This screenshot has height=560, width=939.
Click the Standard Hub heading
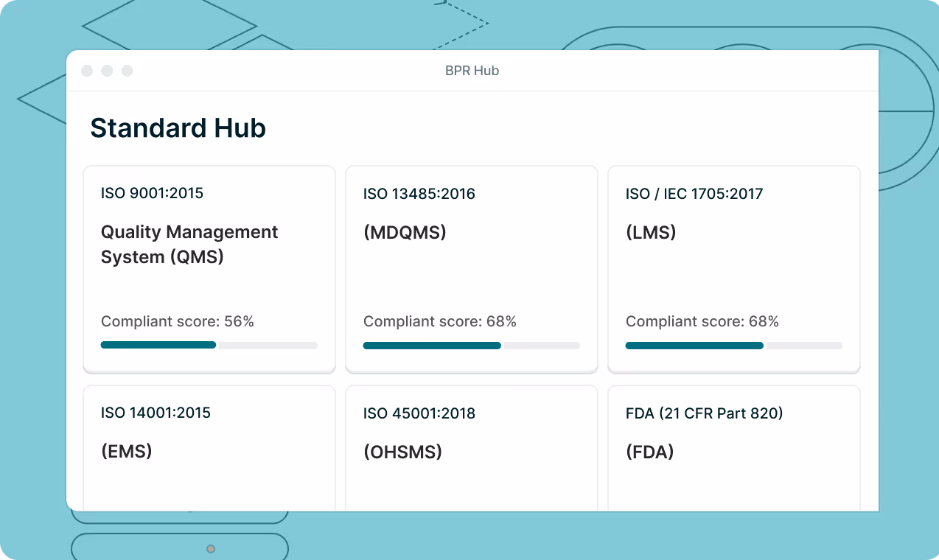[x=178, y=128]
